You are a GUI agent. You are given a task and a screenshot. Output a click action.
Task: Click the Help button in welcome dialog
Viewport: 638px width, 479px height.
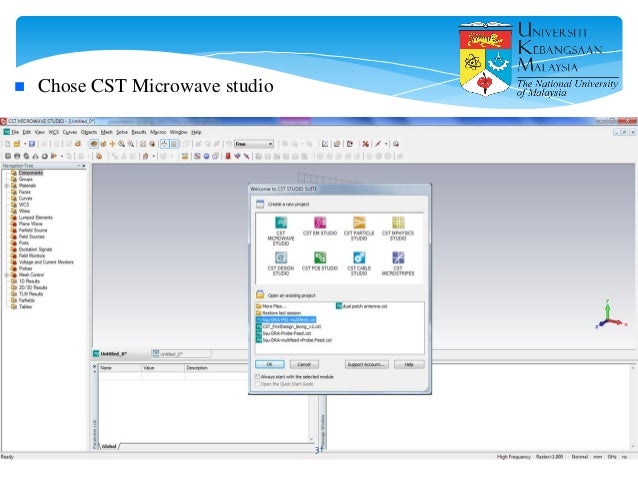(x=409, y=364)
